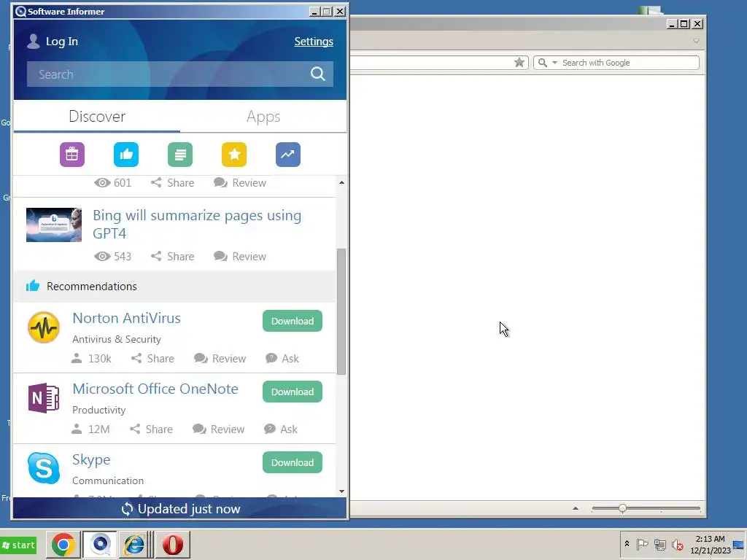This screenshot has width=747, height=560.
Task: Click the Software Informer list scrollbar thumb
Action: (x=341, y=311)
